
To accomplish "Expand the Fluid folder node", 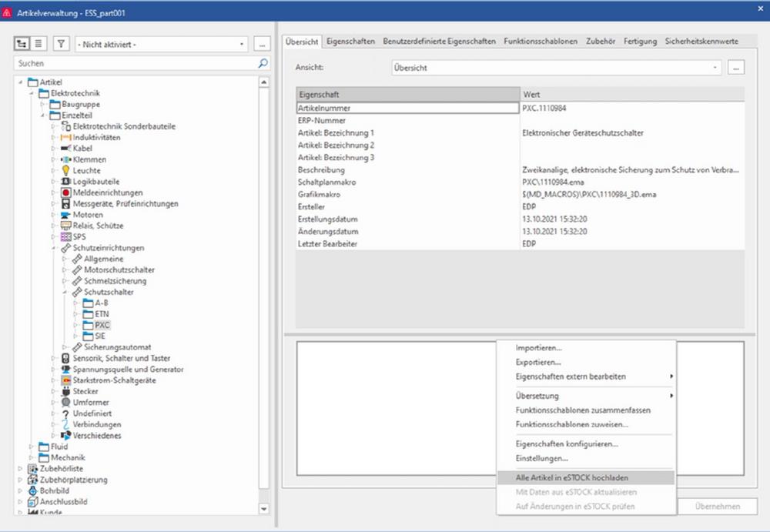I will click(32, 447).
